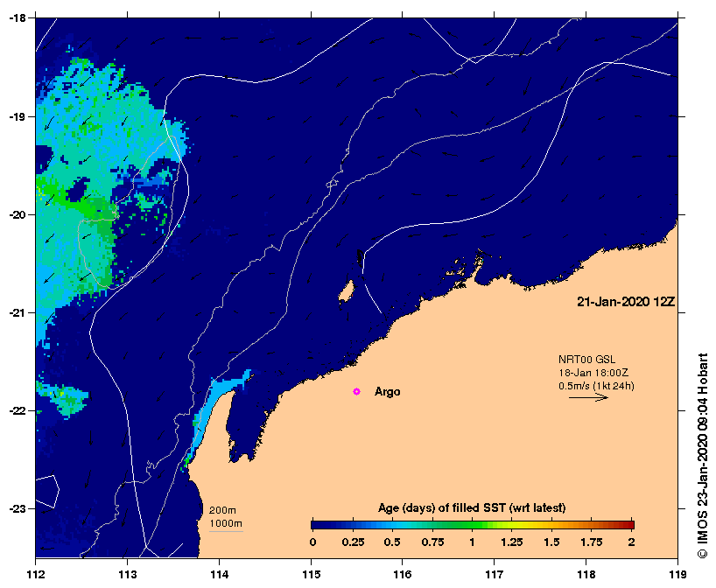Click the colorbar tick value 1.5
This screenshot has width=716, height=588.
point(551,542)
